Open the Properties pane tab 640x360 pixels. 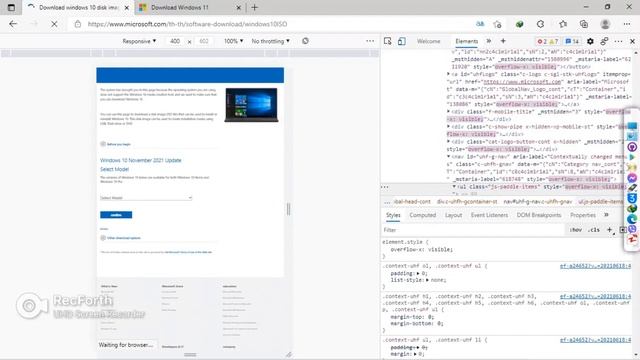[x=583, y=215]
